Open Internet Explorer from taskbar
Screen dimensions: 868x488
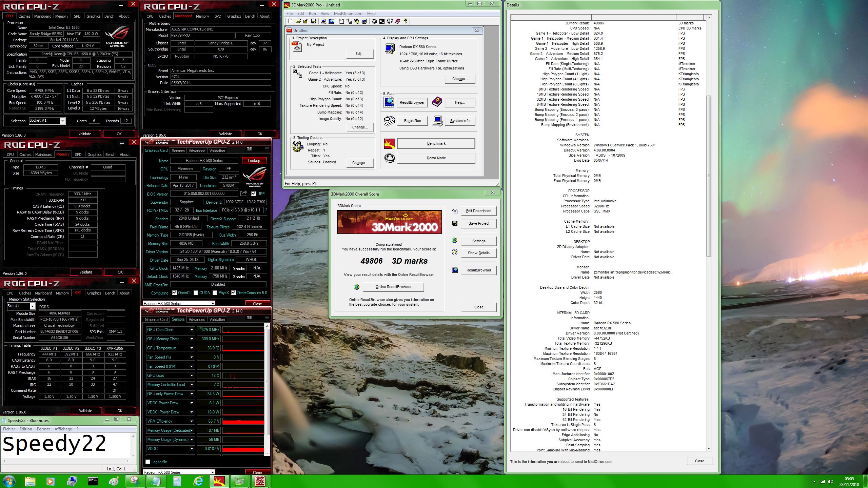pos(198,481)
